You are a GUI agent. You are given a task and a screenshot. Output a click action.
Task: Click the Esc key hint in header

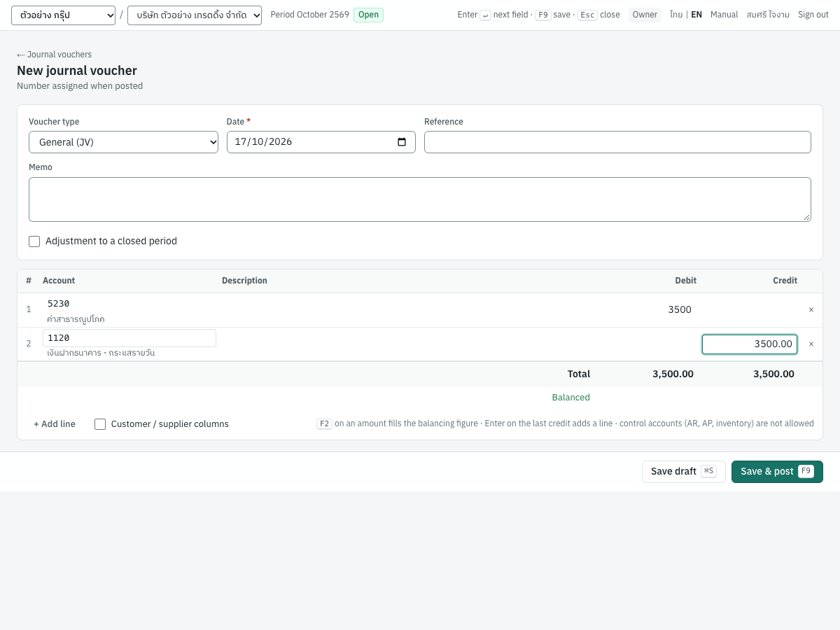[x=587, y=15]
